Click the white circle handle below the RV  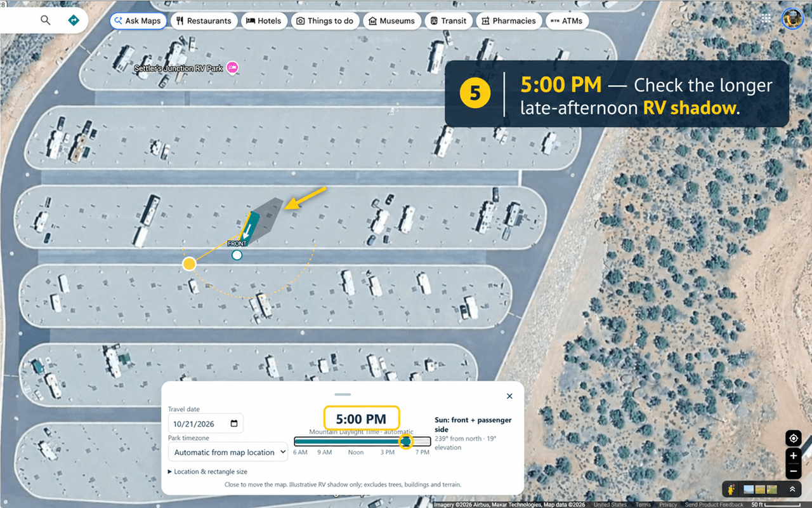237,255
